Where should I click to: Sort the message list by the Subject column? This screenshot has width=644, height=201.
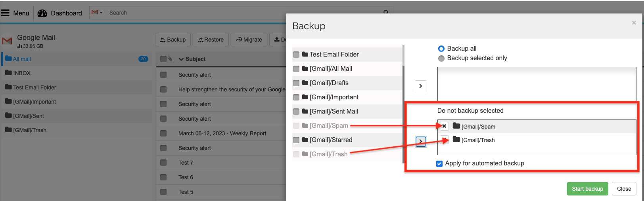click(195, 59)
